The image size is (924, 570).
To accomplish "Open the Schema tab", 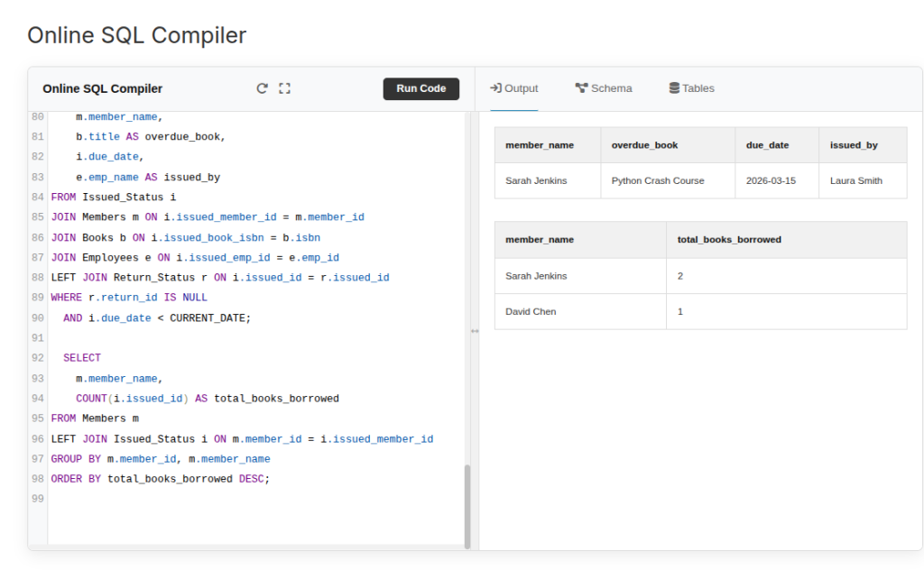I will click(x=604, y=88).
